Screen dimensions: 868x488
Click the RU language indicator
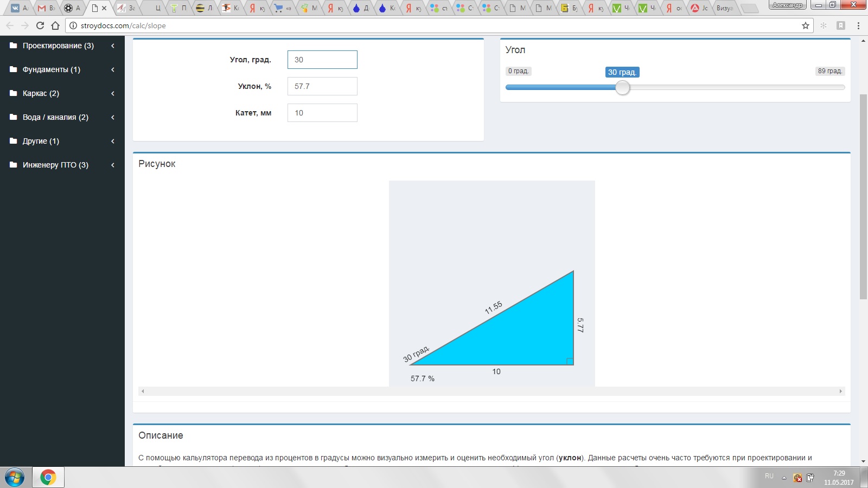tap(769, 476)
